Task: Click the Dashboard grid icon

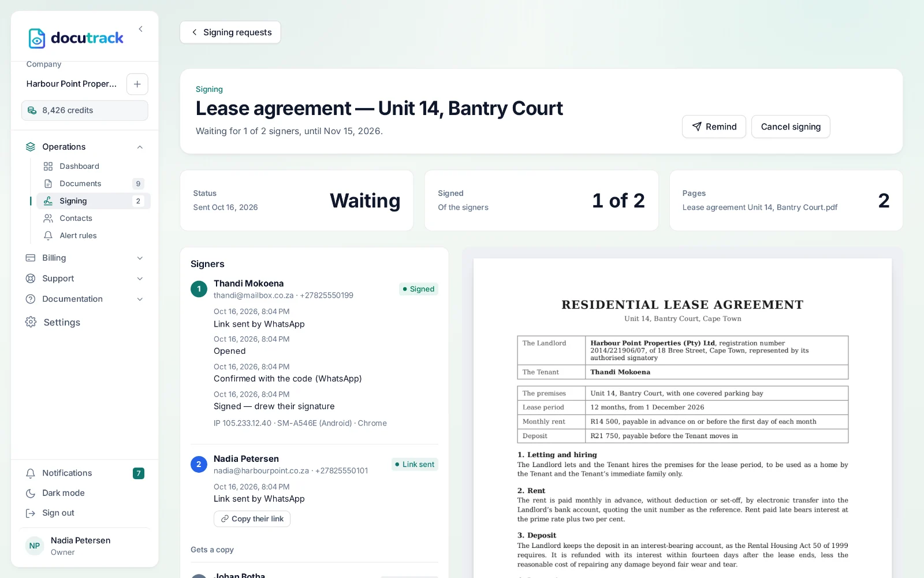Action: click(48, 166)
